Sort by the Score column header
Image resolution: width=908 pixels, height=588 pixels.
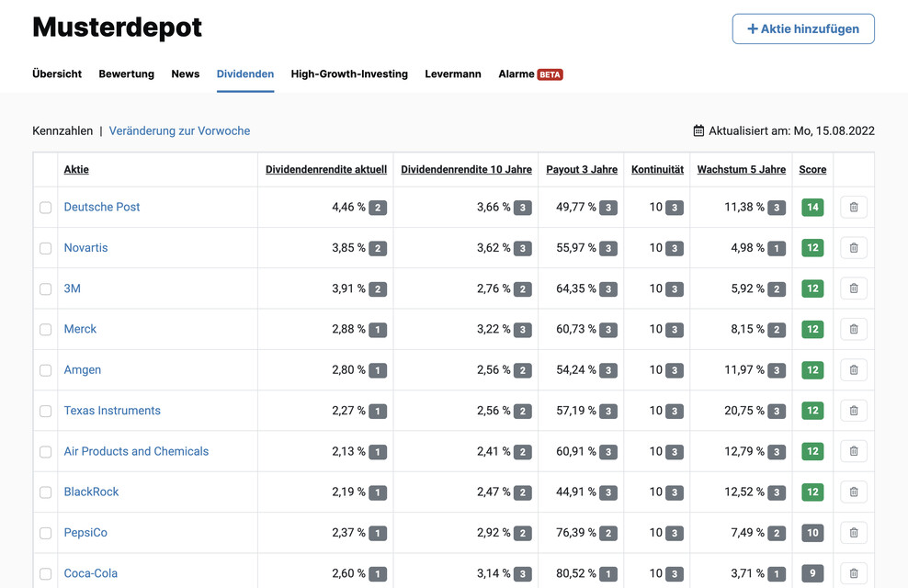pos(812,170)
